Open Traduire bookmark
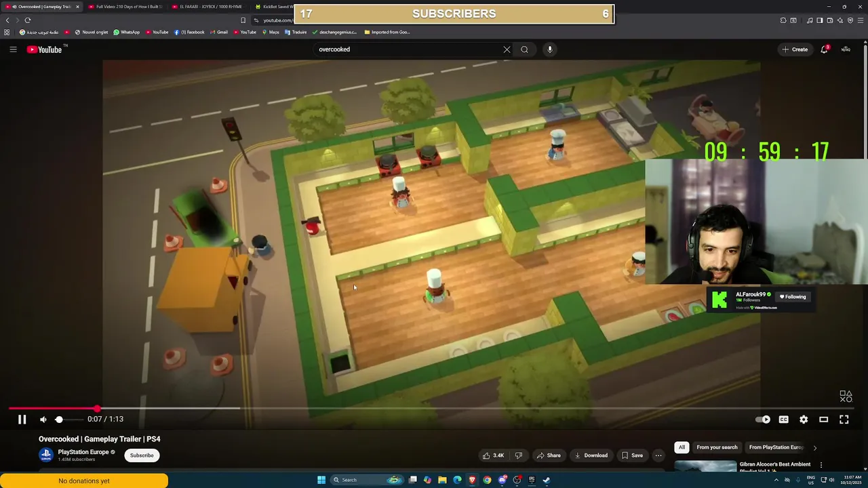The image size is (868, 488). (296, 32)
